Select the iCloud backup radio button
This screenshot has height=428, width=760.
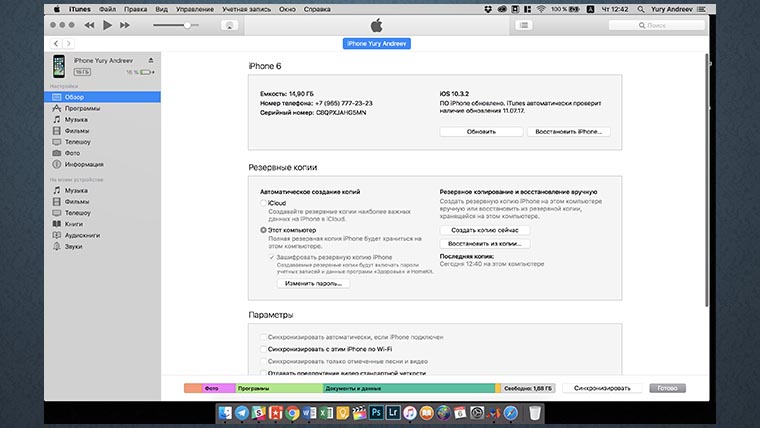click(263, 203)
